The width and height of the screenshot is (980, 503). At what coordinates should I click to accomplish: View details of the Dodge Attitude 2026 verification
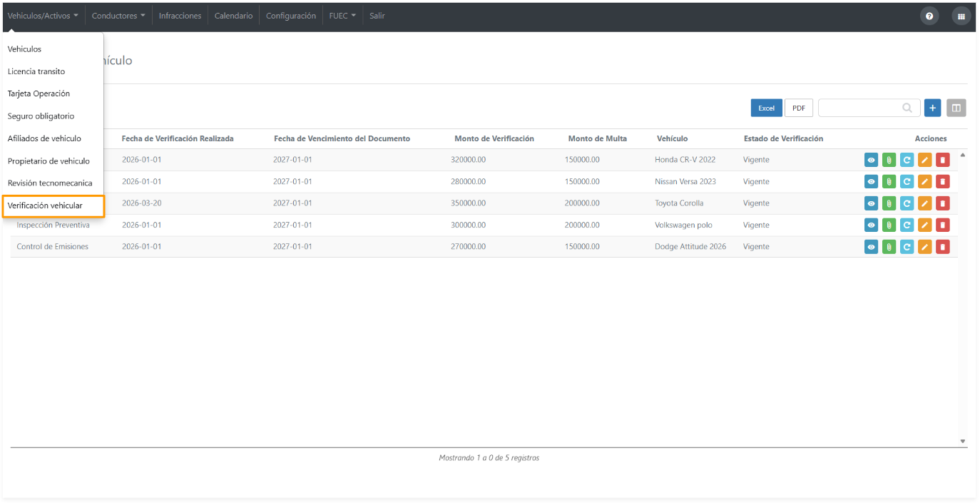point(871,247)
